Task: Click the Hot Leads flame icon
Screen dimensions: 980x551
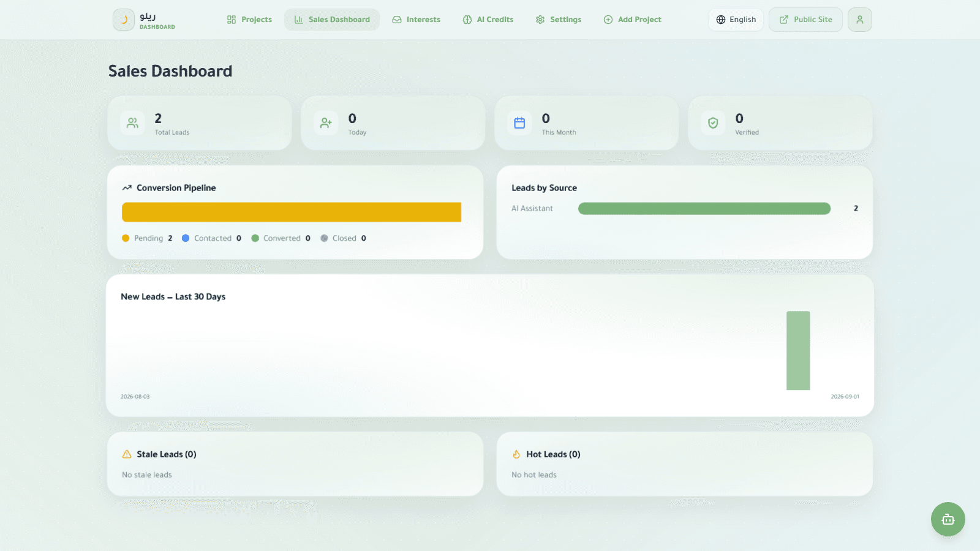Action: (516, 454)
